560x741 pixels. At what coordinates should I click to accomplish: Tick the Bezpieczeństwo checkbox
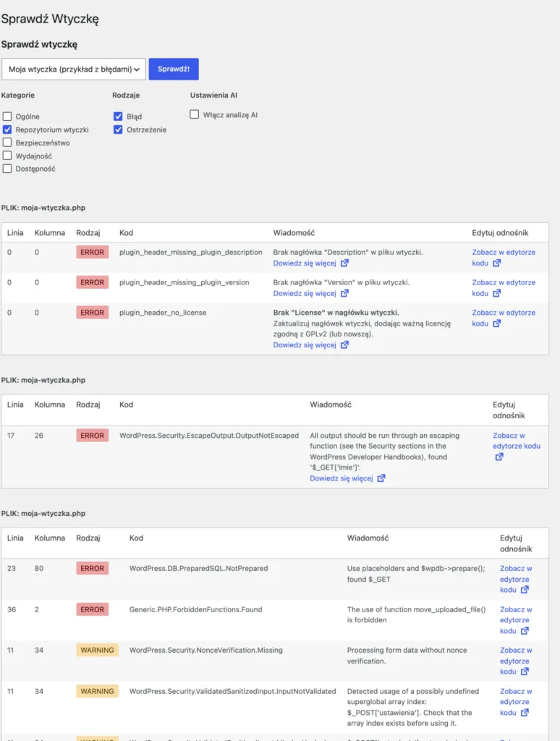point(7,143)
